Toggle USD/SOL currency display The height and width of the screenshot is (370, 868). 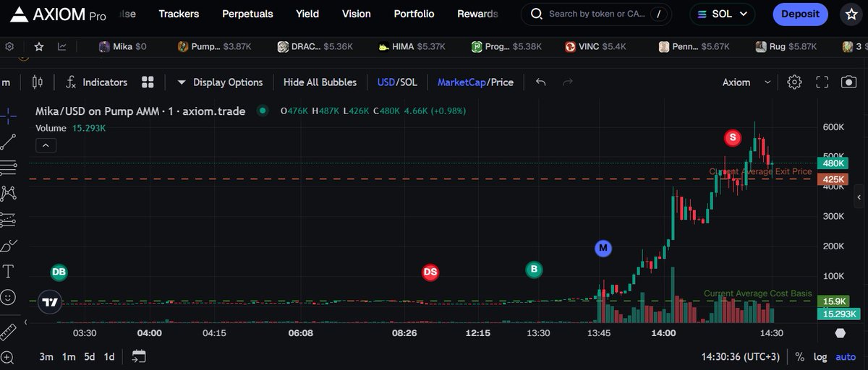397,82
